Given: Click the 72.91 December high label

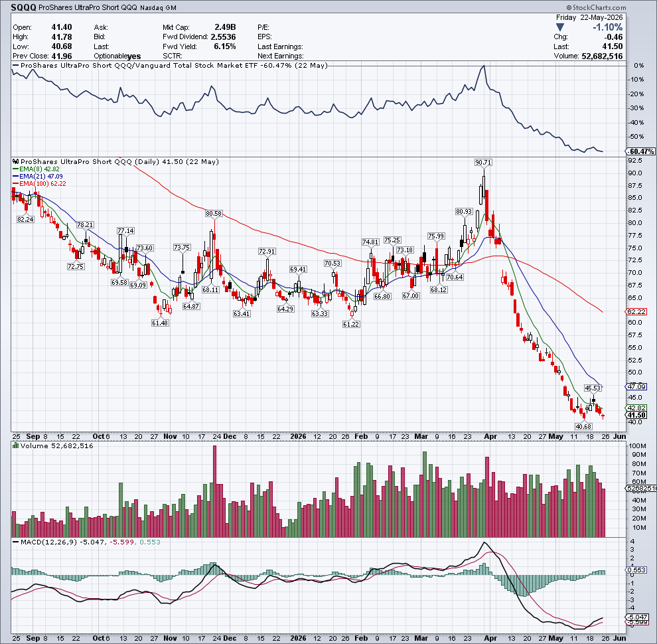Looking at the screenshot, I should click(x=267, y=252).
